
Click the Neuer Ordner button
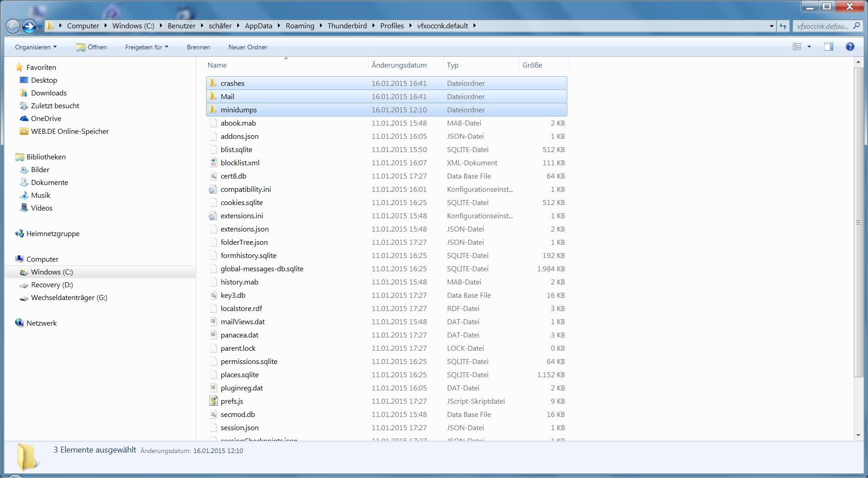click(248, 47)
